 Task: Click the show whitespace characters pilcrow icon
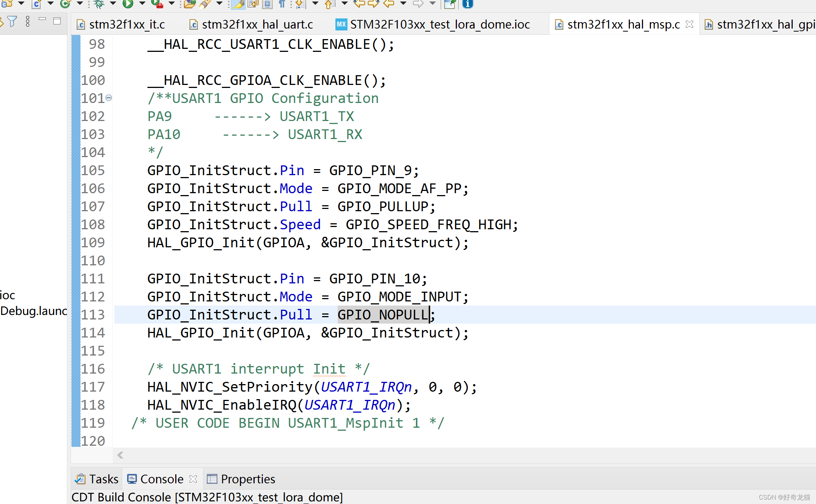tap(282, 4)
